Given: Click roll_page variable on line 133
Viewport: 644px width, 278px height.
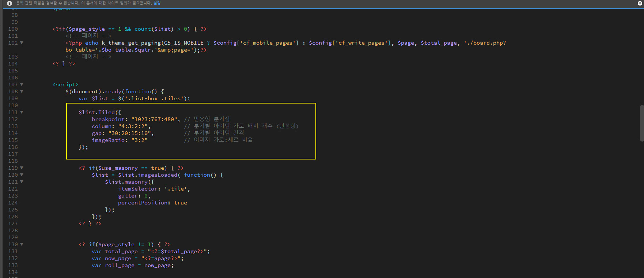Looking at the screenshot, I should pyautogui.click(x=120, y=265).
